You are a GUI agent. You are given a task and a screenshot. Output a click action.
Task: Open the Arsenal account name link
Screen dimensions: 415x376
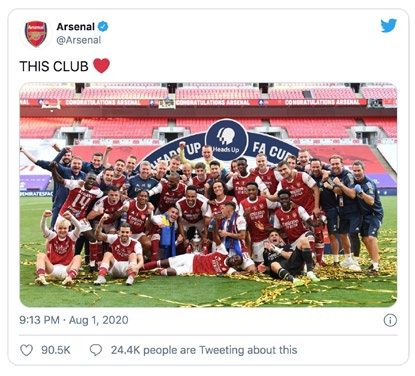[76, 26]
